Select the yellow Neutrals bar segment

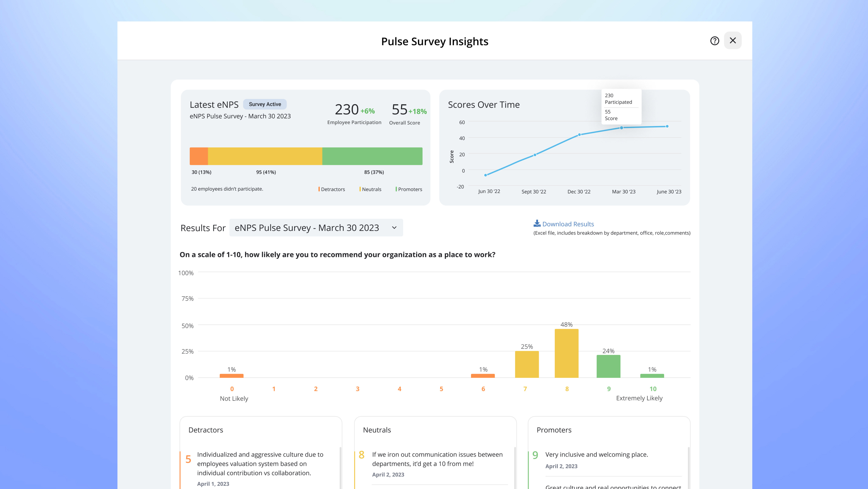tap(265, 156)
